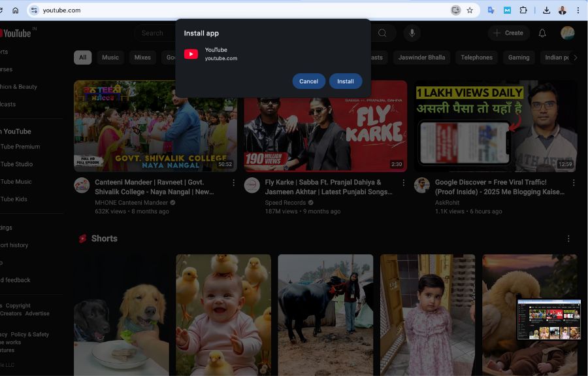Select the Telephones filter chip

coord(477,58)
